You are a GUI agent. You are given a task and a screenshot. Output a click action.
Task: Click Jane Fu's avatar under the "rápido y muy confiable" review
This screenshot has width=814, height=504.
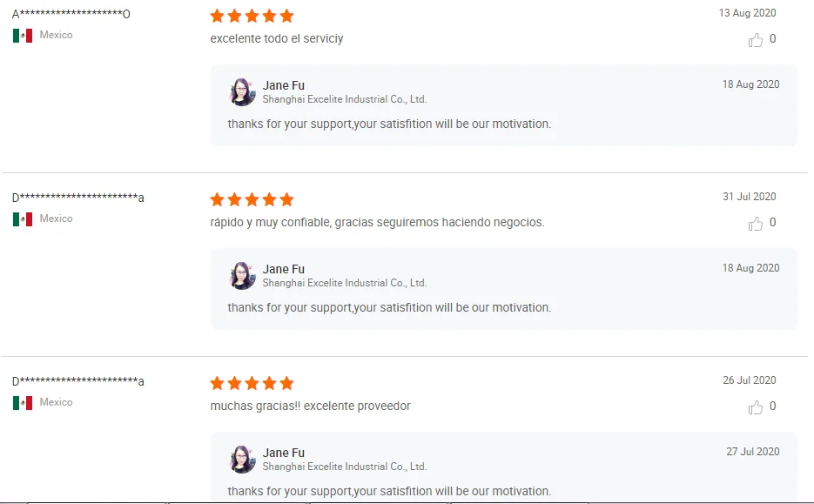click(x=242, y=276)
